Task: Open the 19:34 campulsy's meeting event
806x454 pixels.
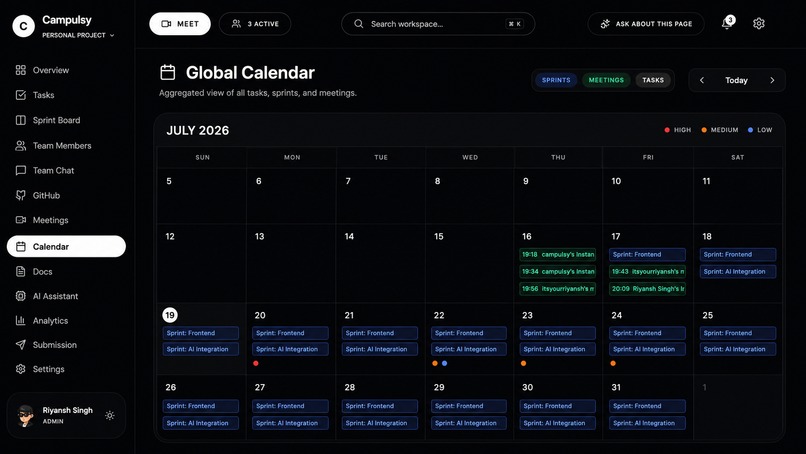Action: click(558, 271)
